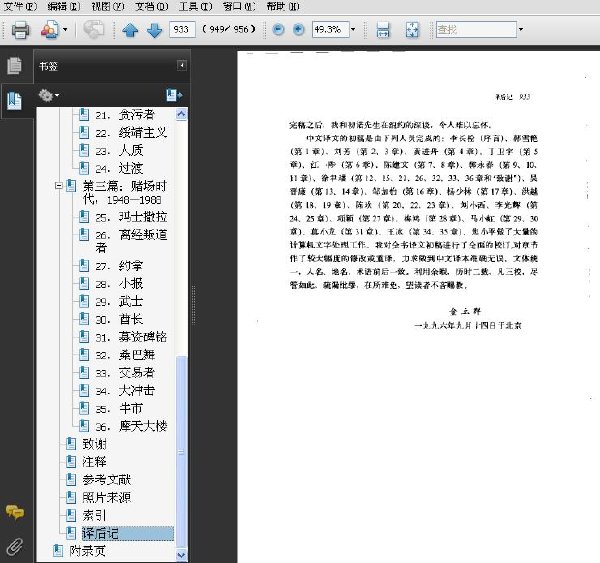Open the collaborate/share icon

[x=50, y=29]
